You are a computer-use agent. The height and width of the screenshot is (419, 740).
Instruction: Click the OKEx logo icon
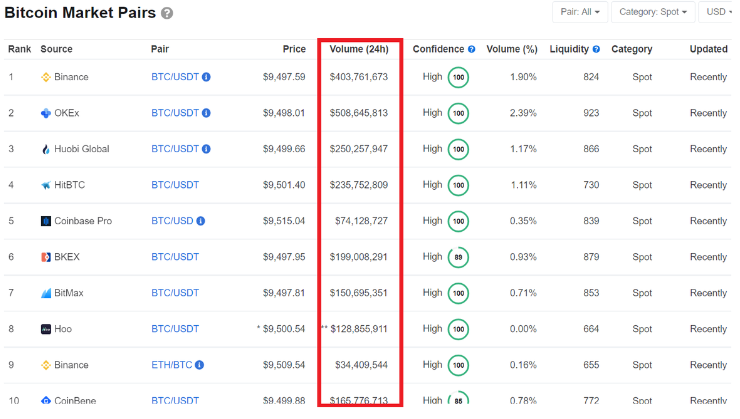pos(46,113)
